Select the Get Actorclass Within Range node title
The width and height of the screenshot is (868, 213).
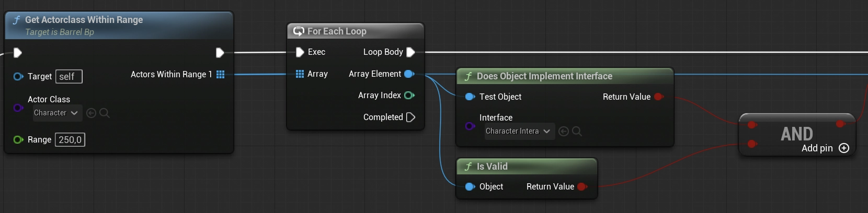point(84,20)
